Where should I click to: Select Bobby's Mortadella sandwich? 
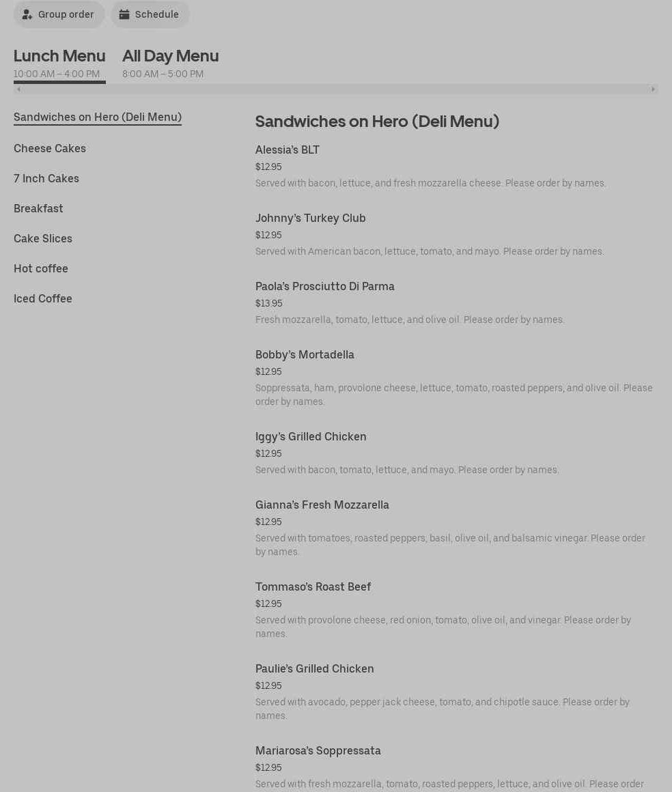coord(305,354)
